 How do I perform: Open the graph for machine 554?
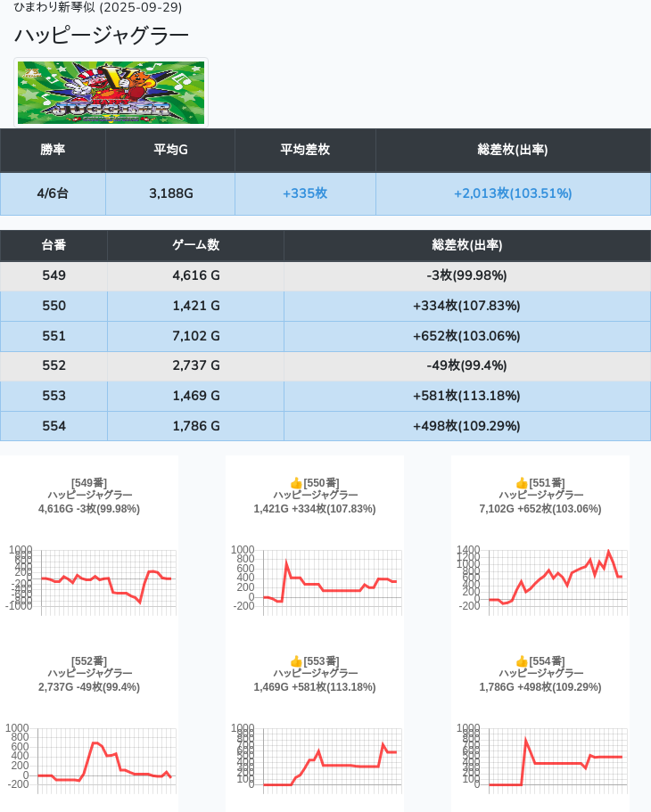[x=540, y=758]
